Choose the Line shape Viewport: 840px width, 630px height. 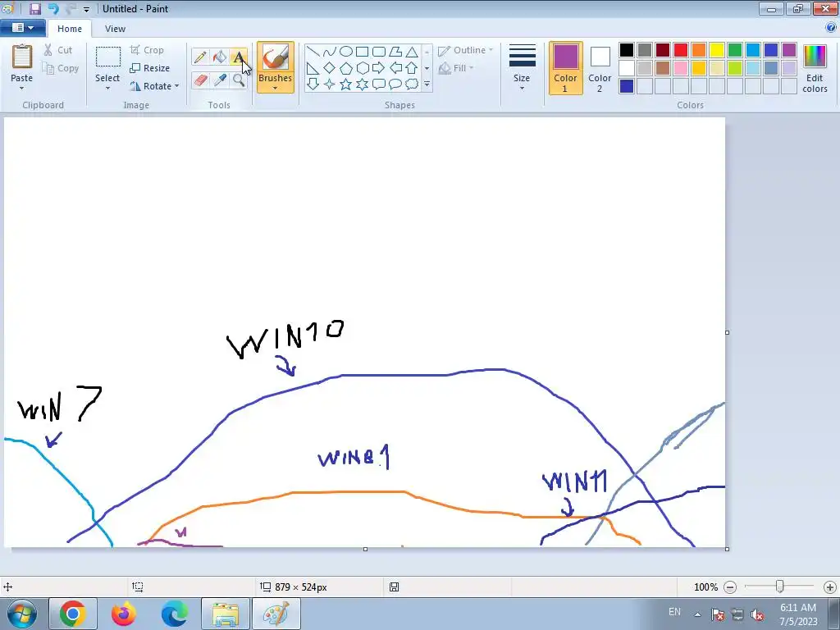pos(313,52)
